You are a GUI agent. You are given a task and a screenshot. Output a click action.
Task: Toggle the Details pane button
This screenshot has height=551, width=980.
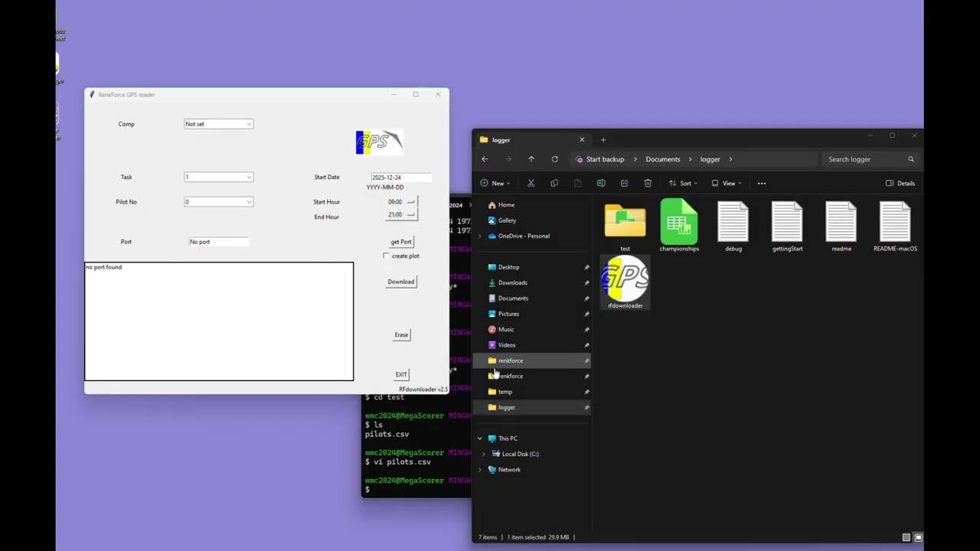900,183
